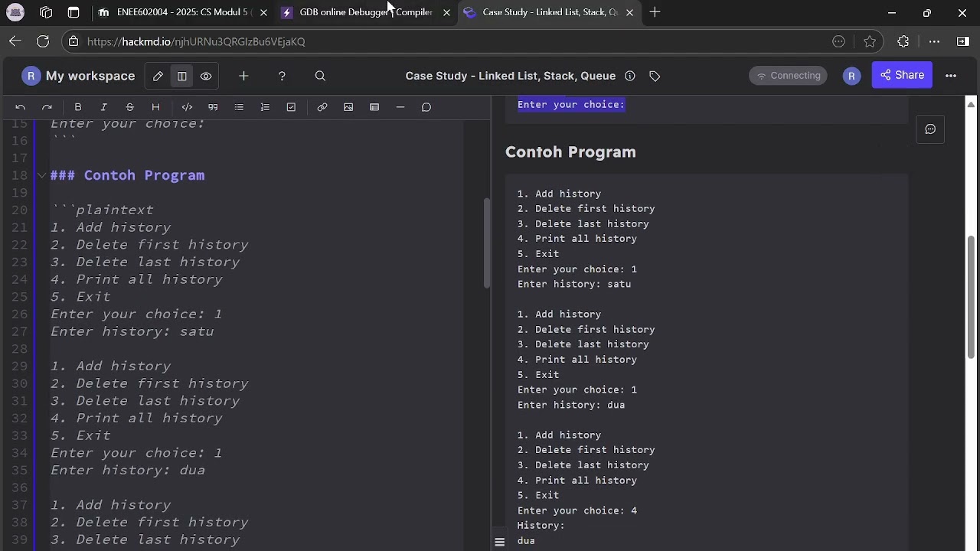The height and width of the screenshot is (551, 980).
Task: Click the Share button
Action: 902,75
